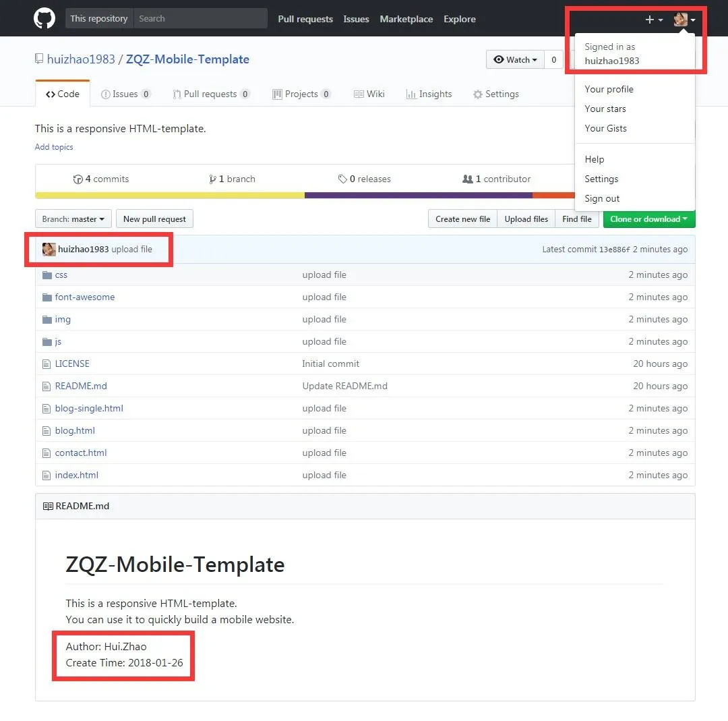Click the latest commit hash 13e886f
The height and width of the screenshot is (721, 728).
(x=614, y=250)
